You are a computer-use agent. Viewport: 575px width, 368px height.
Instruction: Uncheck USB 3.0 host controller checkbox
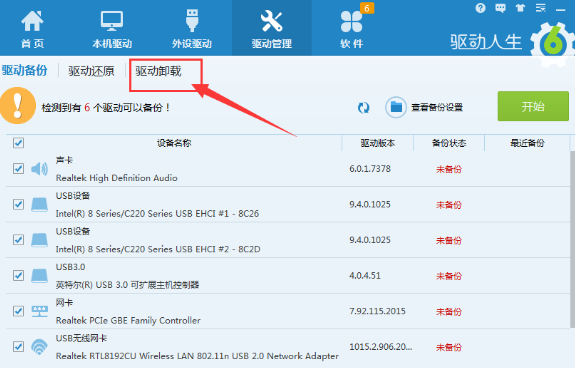18,275
